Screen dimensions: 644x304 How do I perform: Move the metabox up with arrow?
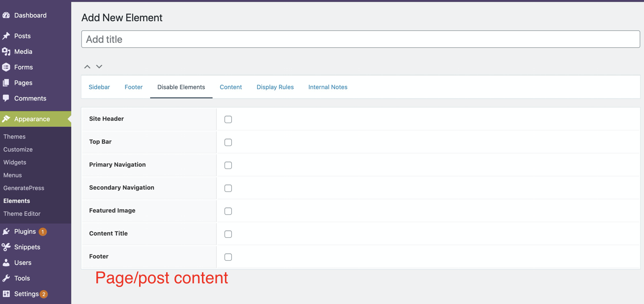pyautogui.click(x=87, y=67)
